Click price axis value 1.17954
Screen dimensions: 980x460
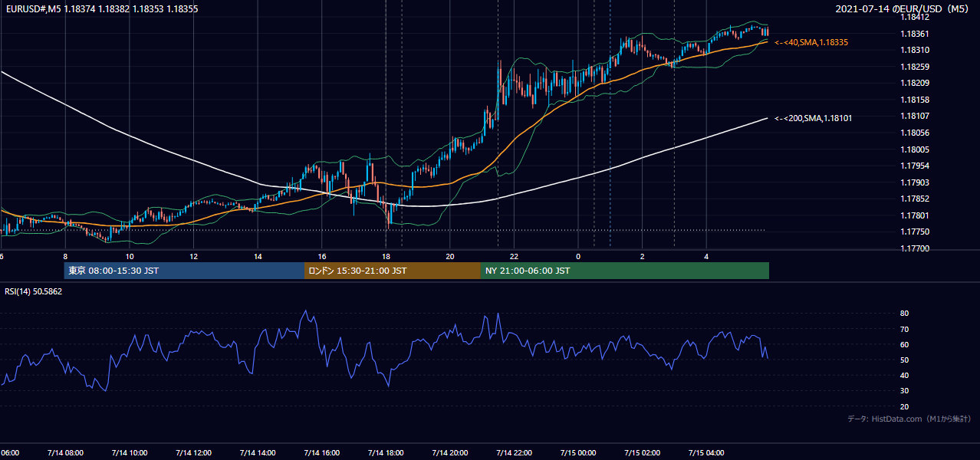coord(914,166)
